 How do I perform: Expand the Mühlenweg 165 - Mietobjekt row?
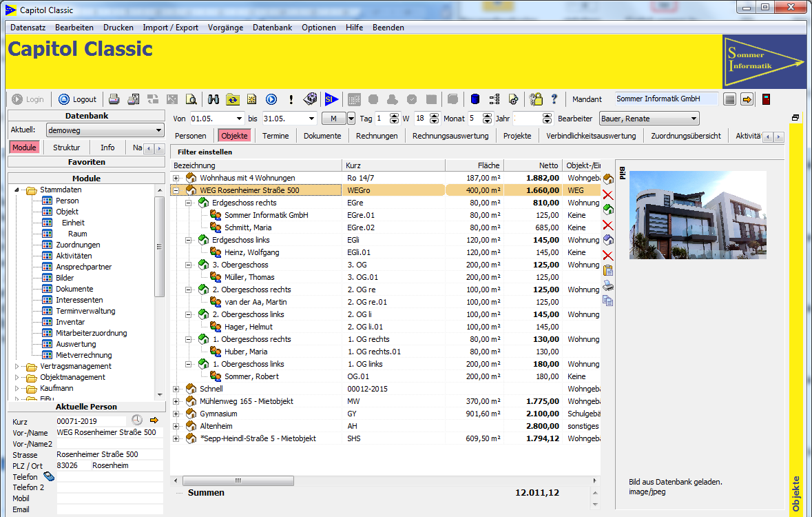click(x=177, y=401)
